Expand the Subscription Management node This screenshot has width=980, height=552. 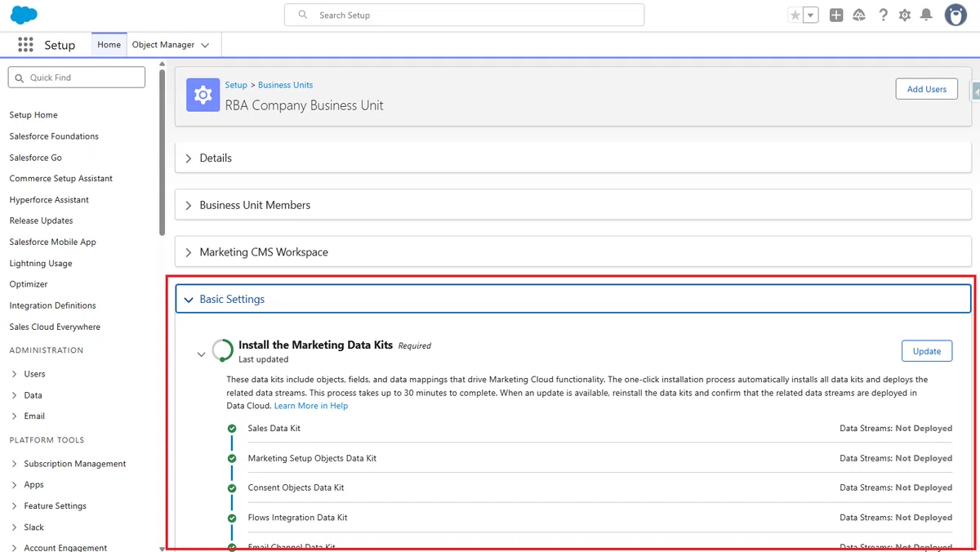[x=15, y=464]
